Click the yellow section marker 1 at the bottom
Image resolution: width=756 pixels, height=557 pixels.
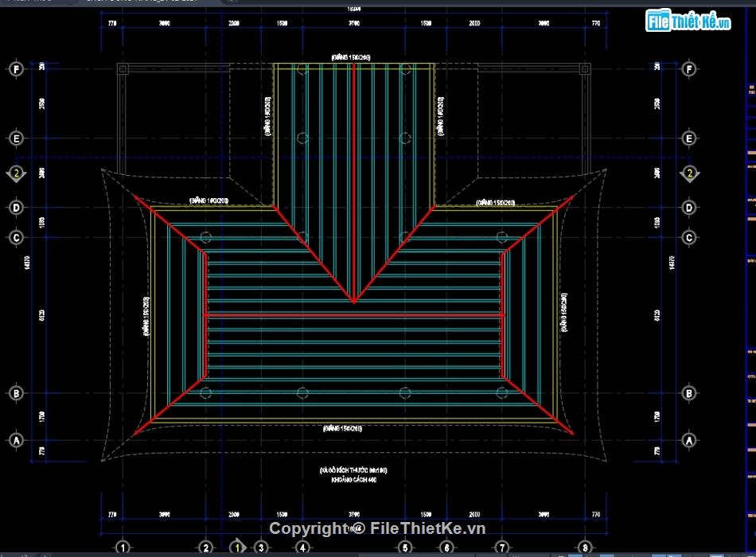coord(237,547)
